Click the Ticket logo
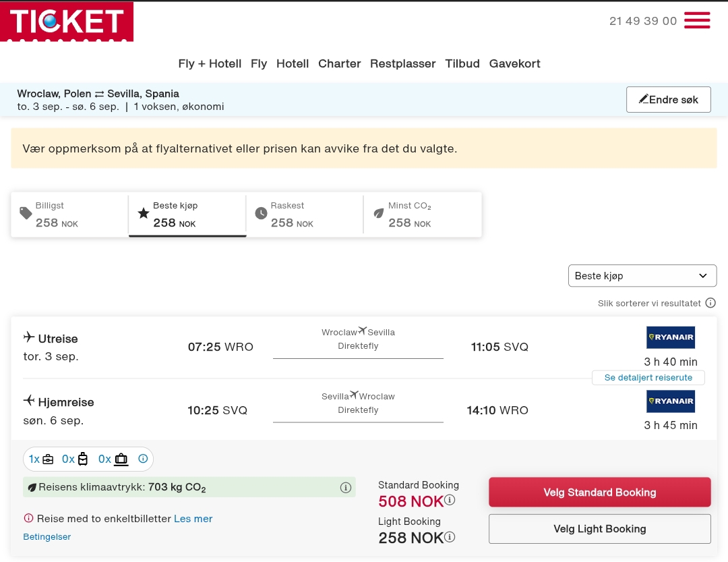Screen dimensions: 728x562 pos(67,22)
